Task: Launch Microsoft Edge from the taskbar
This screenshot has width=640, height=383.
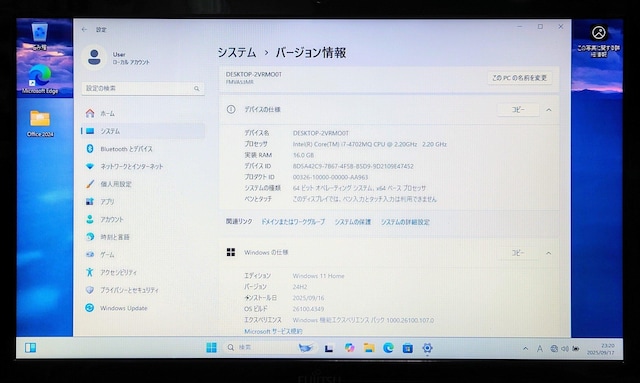Action: click(388, 348)
